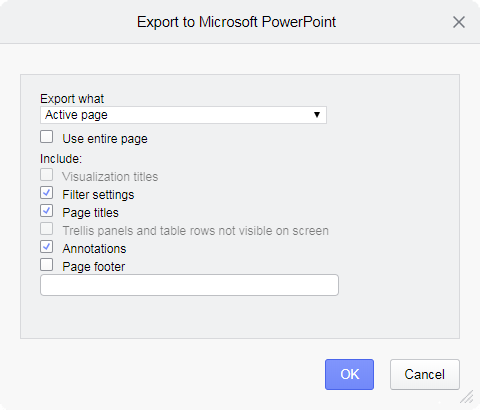The image size is (480, 410).
Task: Close the Export to Microsoft PowerPoint dialog
Action: pyautogui.click(x=459, y=22)
